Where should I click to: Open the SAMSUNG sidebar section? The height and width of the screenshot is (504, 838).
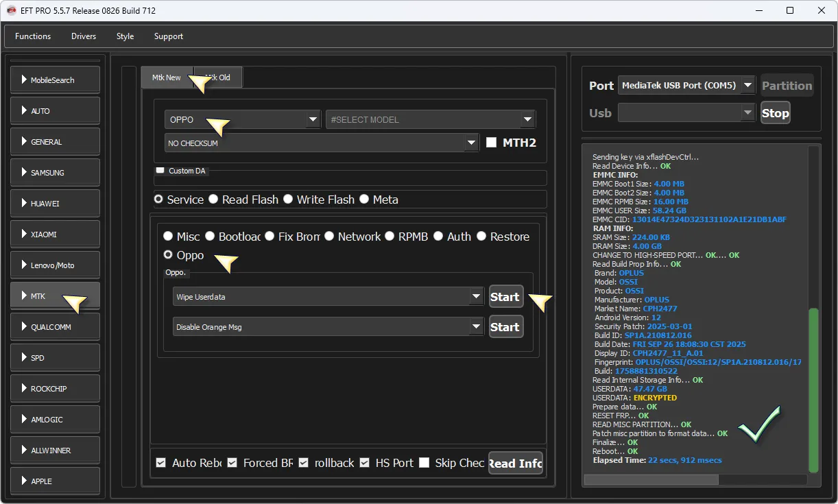click(x=55, y=173)
